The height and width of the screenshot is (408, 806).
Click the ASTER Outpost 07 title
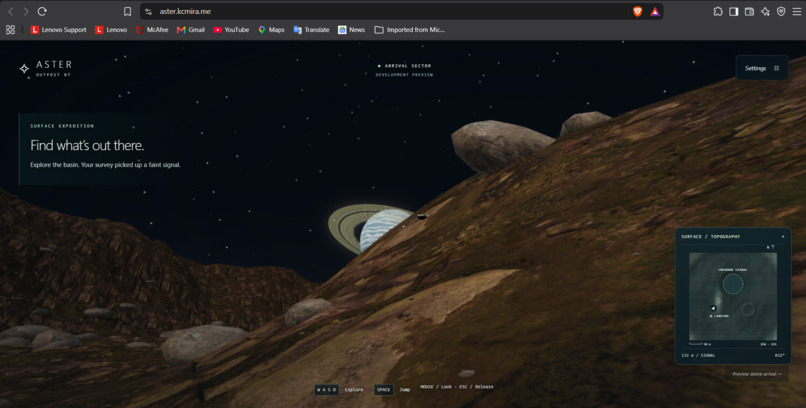click(x=54, y=68)
